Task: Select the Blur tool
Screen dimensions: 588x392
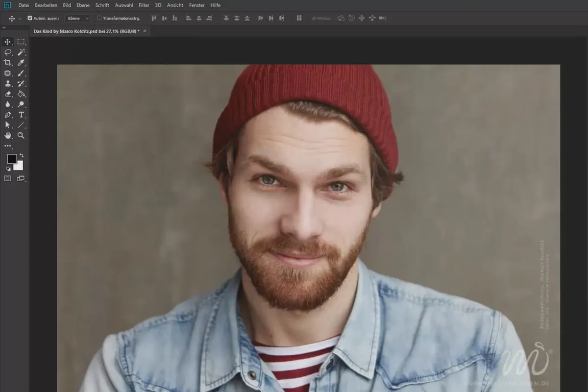Action: tap(8, 104)
